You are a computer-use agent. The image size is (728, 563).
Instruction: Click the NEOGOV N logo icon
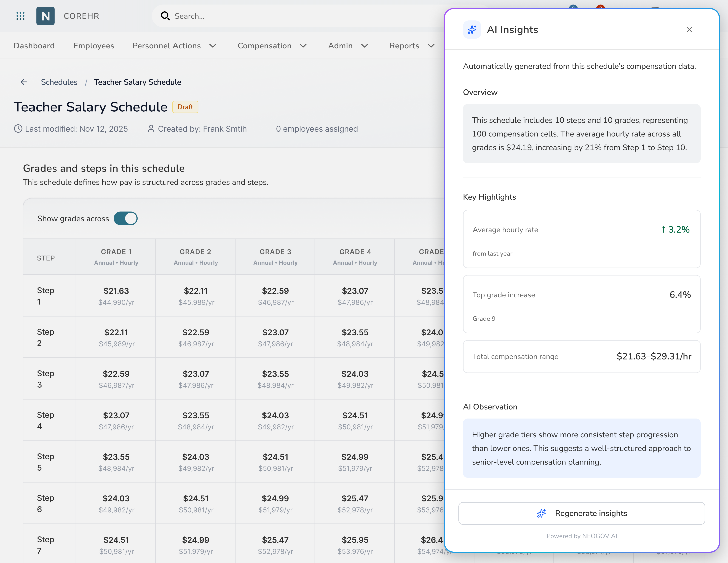[45, 16]
